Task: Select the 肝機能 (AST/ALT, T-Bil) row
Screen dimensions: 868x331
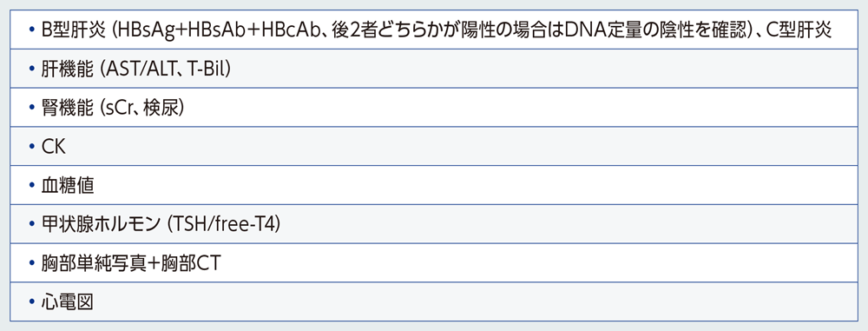Action: tap(434, 68)
